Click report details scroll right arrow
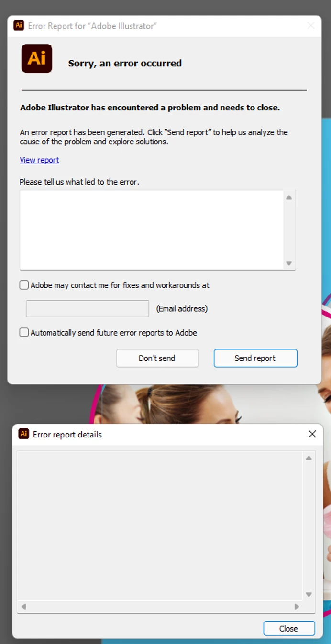This screenshot has width=331, height=644. click(297, 606)
